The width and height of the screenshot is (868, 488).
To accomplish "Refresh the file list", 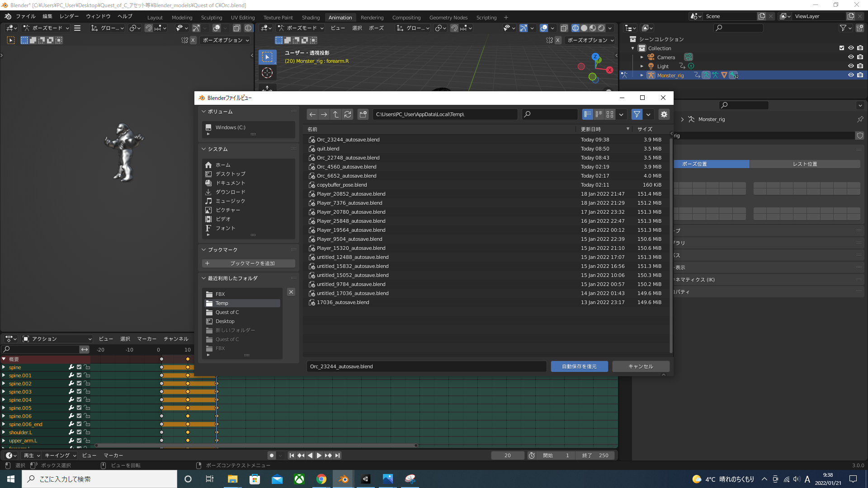I will (348, 114).
